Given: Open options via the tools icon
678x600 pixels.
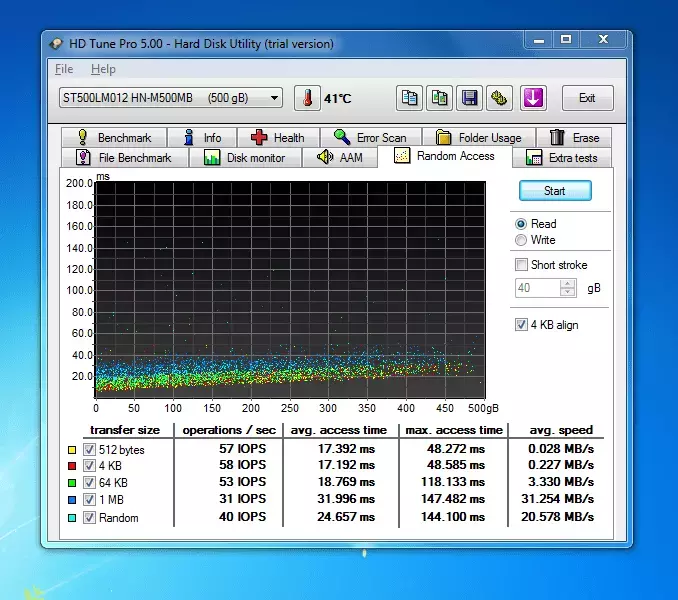Looking at the screenshot, I should 499,98.
